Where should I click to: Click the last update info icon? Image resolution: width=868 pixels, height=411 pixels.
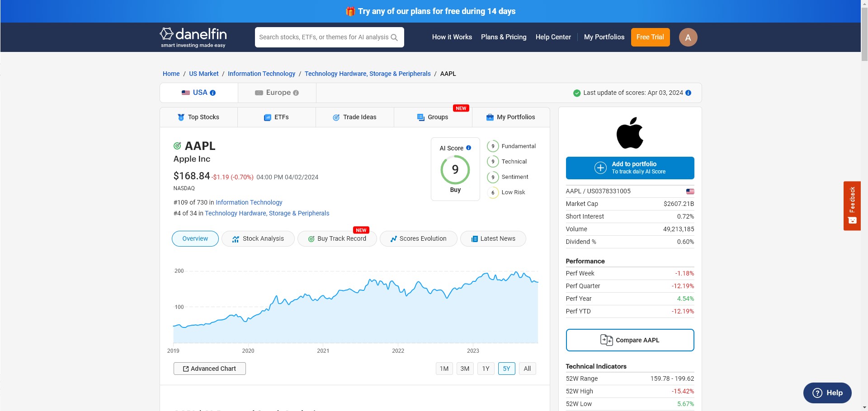pyautogui.click(x=689, y=93)
